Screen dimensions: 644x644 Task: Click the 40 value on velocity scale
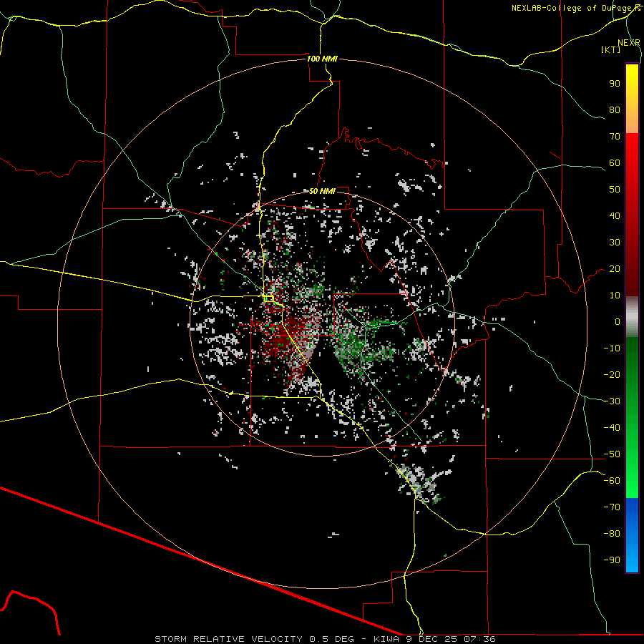[x=615, y=215]
